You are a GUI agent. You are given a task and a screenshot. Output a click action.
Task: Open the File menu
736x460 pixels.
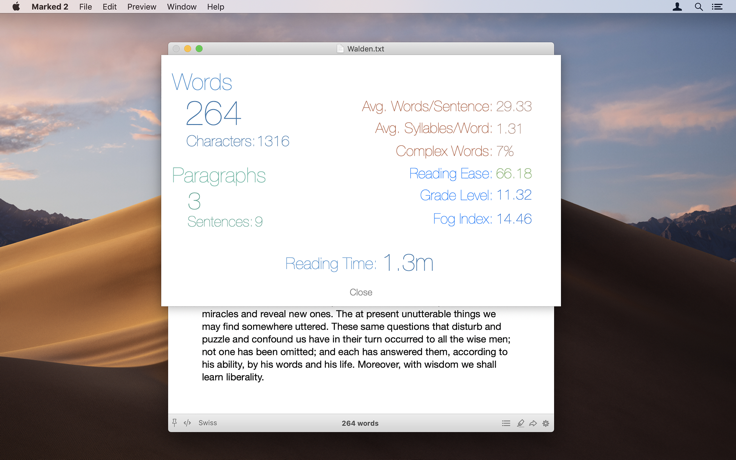pyautogui.click(x=85, y=7)
